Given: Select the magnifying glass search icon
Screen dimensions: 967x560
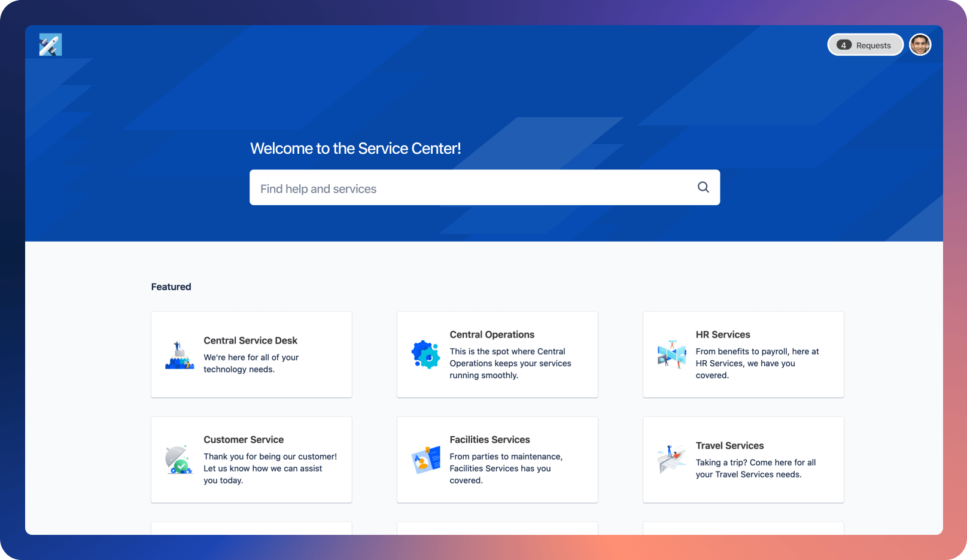Looking at the screenshot, I should click(x=703, y=187).
